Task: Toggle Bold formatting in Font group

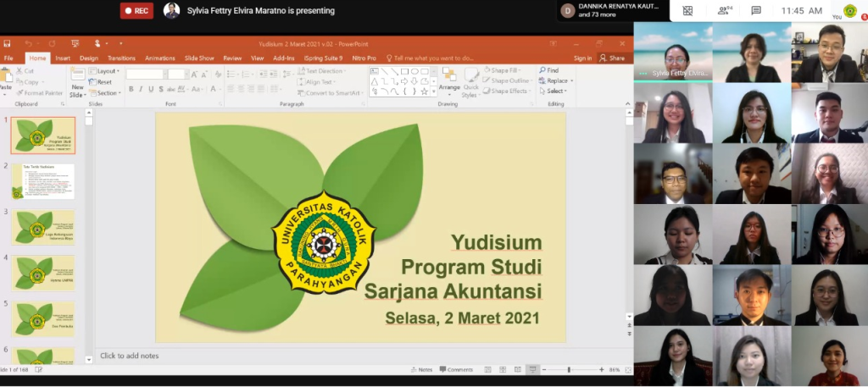Action: coord(131,89)
